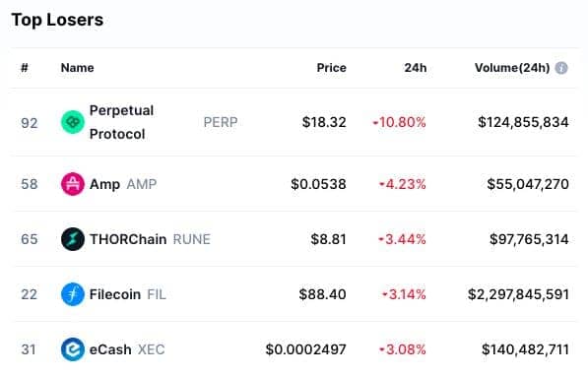The height and width of the screenshot is (376, 588).
Task: Click the Perpetual Protocol green coin icon
Action: [73, 122]
